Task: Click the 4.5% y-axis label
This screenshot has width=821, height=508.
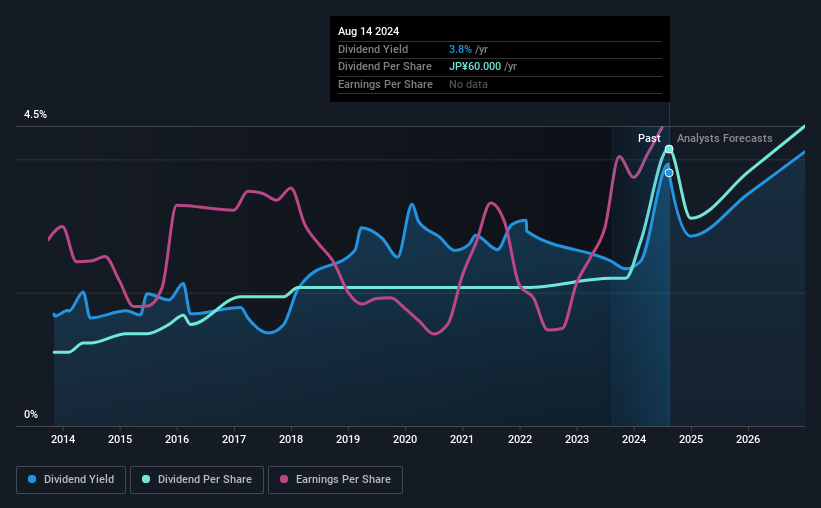Action: coord(36,115)
